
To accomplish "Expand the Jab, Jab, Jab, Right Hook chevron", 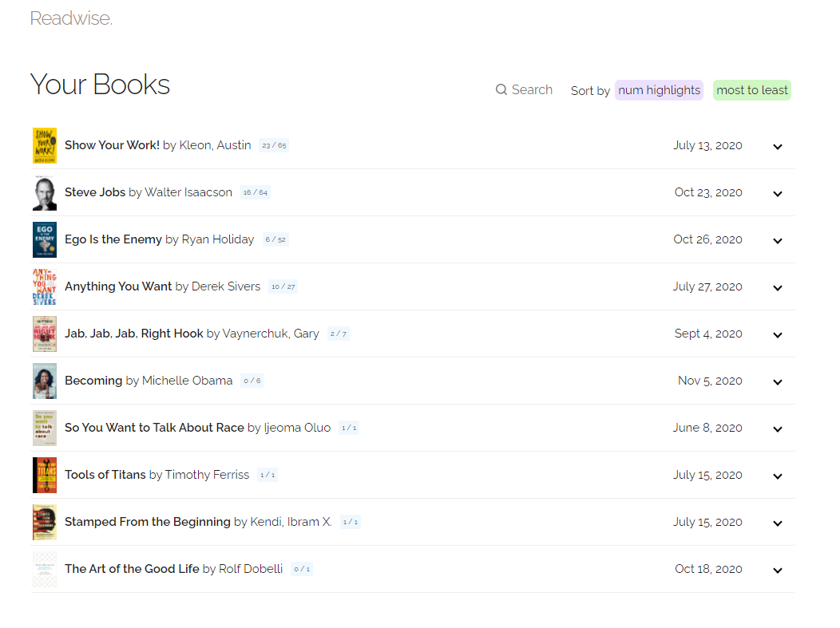I will (778, 335).
